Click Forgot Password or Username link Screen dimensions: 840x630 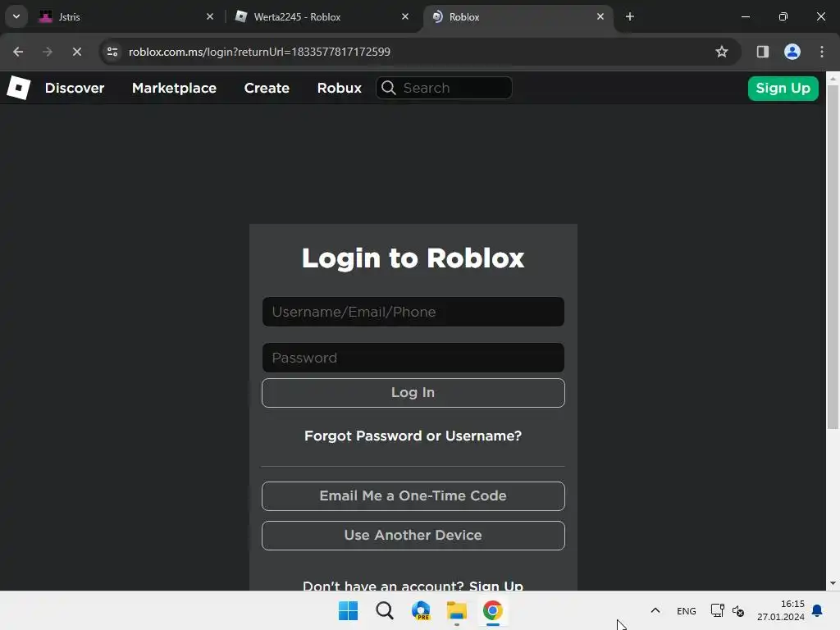pyautogui.click(x=413, y=436)
